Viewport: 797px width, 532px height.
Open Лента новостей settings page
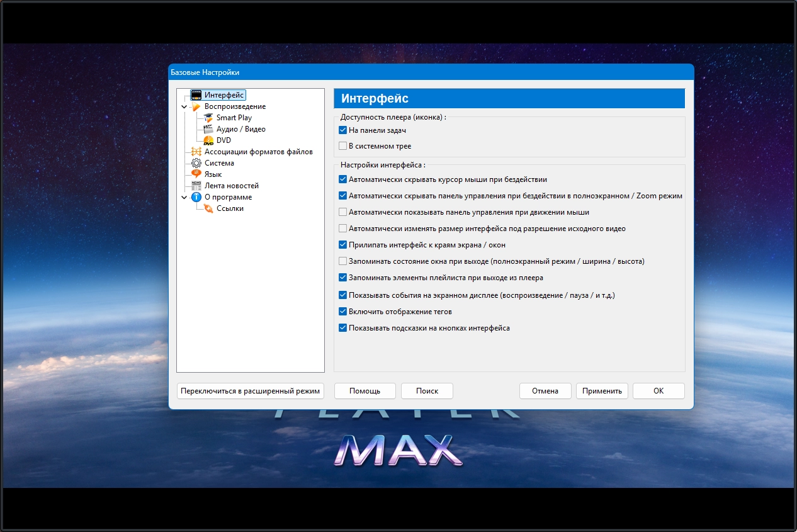(232, 186)
